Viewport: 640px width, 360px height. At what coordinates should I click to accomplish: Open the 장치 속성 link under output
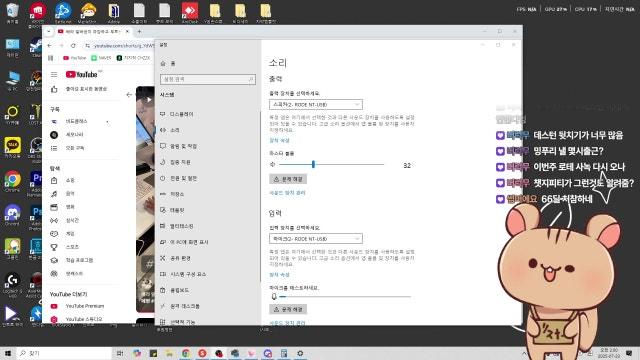(279, 140)
